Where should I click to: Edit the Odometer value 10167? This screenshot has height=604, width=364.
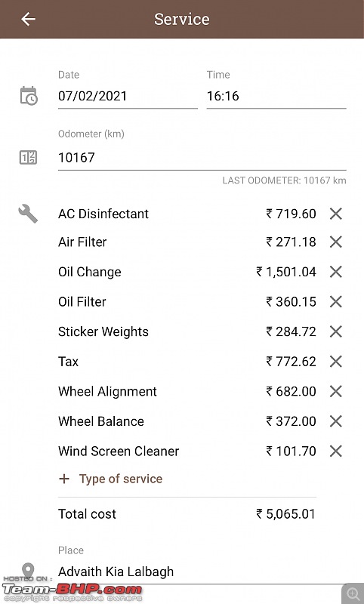(202, 158)
